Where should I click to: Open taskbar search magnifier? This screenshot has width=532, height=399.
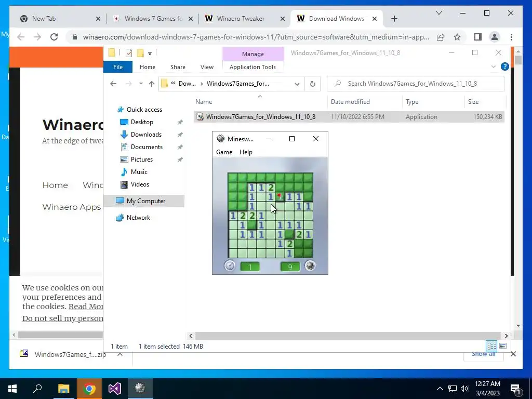(x=37, y=389)
